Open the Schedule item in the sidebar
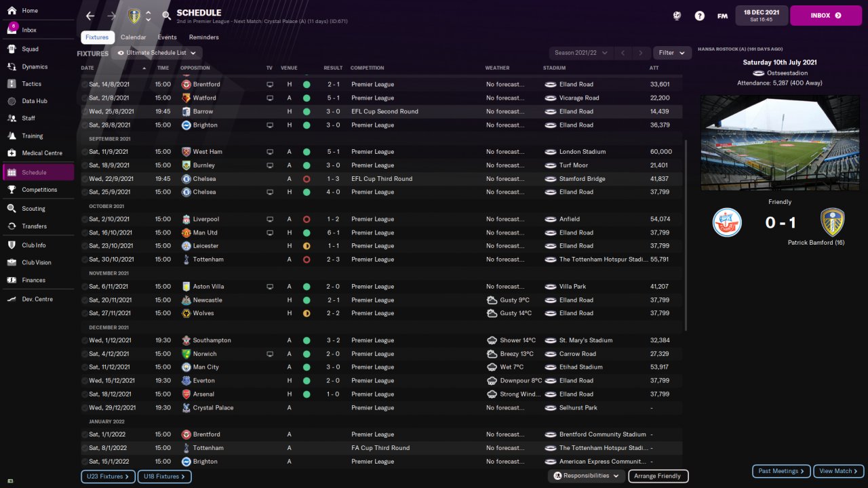The width and height of the screenshot is (868, 488). tap(39, 173)
